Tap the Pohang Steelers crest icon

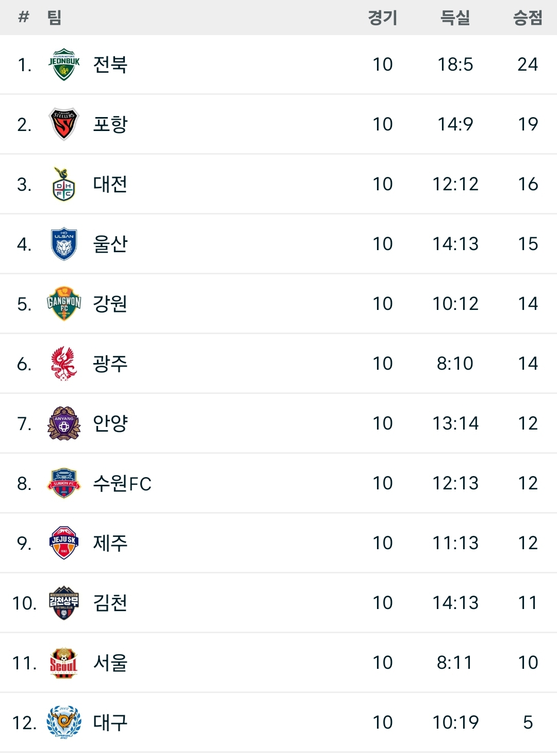(64, 124)
